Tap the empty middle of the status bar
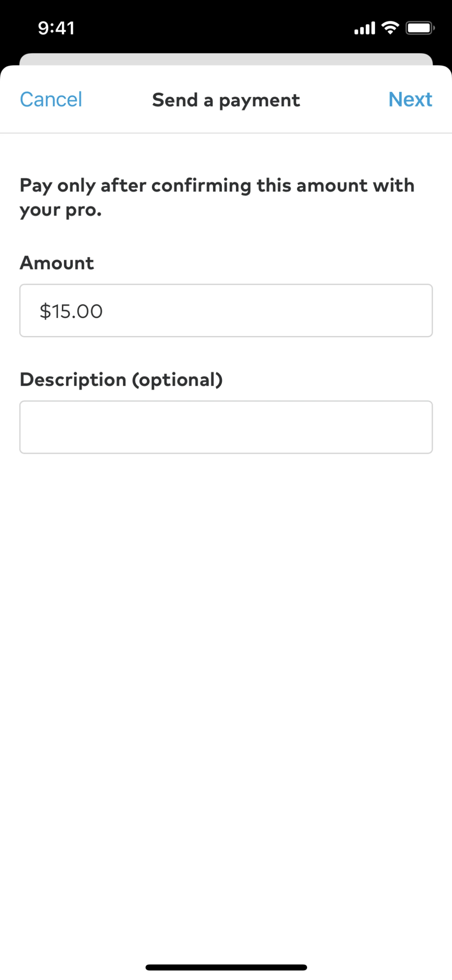 click(213, 28)
